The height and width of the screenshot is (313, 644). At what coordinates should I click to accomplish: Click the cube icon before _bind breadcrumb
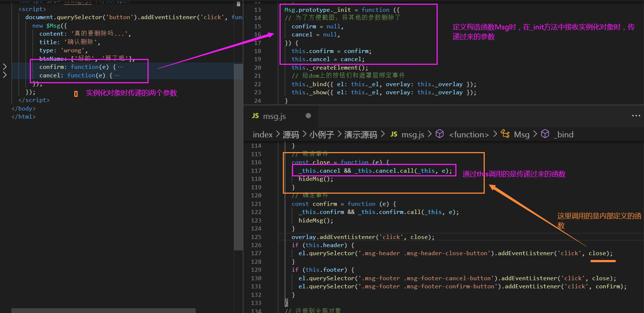click(x=545, y=134)
